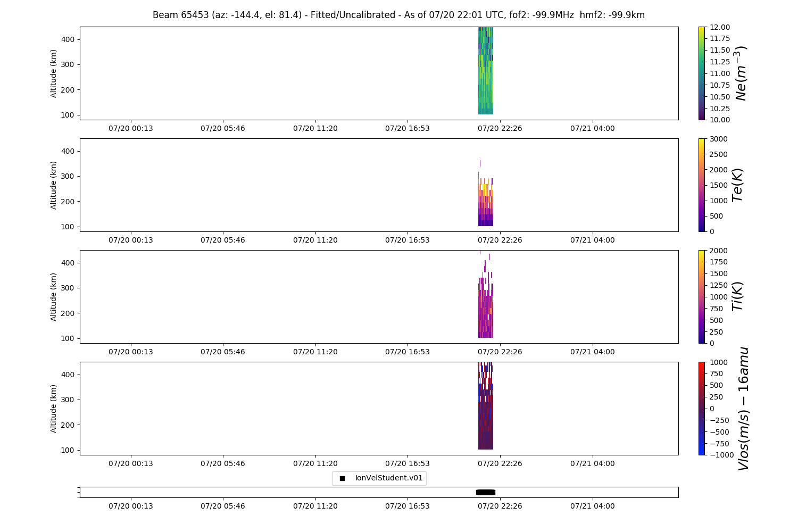Select the IonVelStudent.v01 legend label
This screenshot has height=532, width=798.
pyautogui.click(x=389, y=478)
